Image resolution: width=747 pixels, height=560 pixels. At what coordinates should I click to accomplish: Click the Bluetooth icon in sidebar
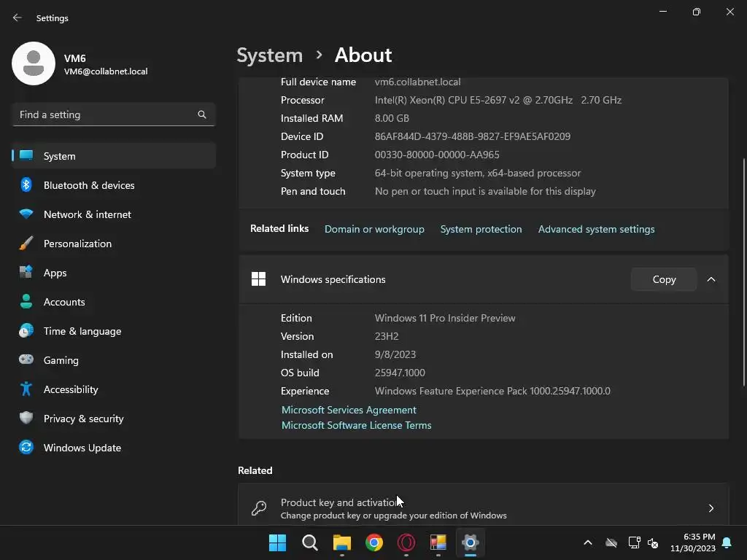tap(26, 184)
